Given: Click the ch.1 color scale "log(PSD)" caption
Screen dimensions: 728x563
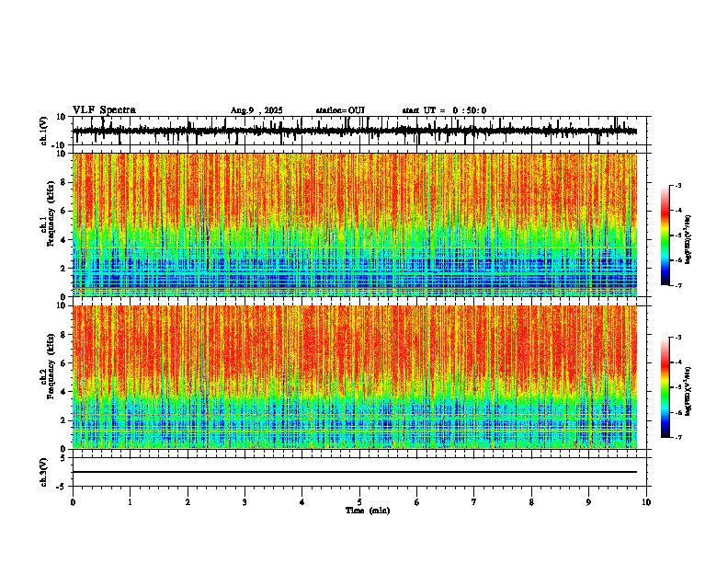Looking at the screenshot, I should [x=688, y=239].
